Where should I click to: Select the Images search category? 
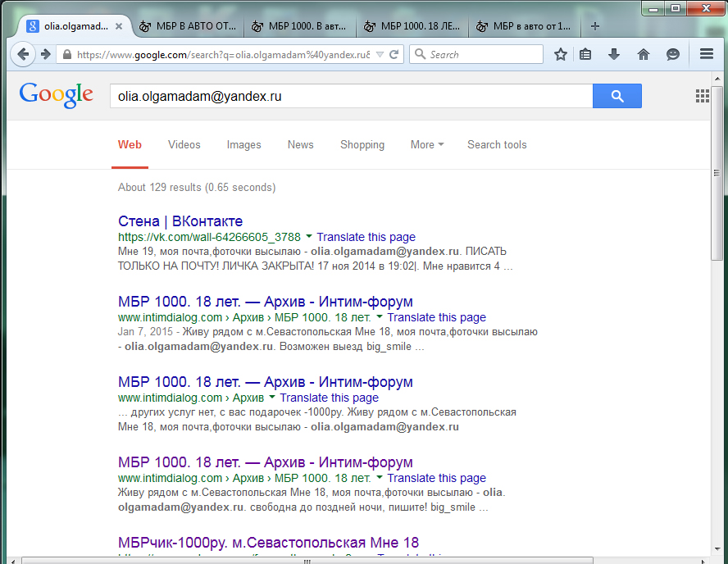click(x=243, y=145)
